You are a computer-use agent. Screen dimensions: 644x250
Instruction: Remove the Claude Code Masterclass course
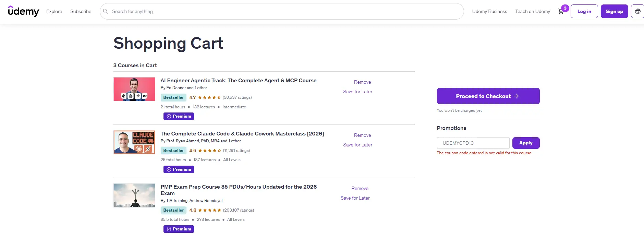(x=362, y=135)
